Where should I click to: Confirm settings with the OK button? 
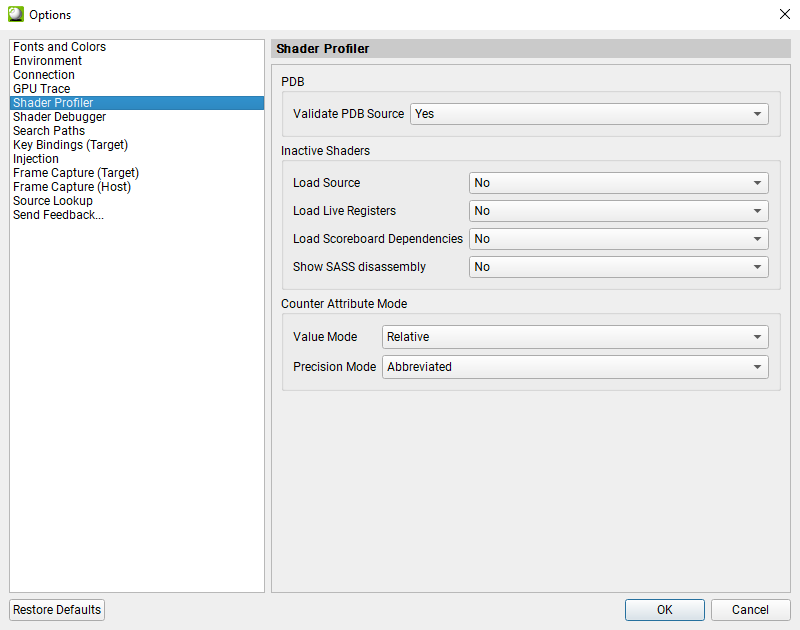click(664, 609)
